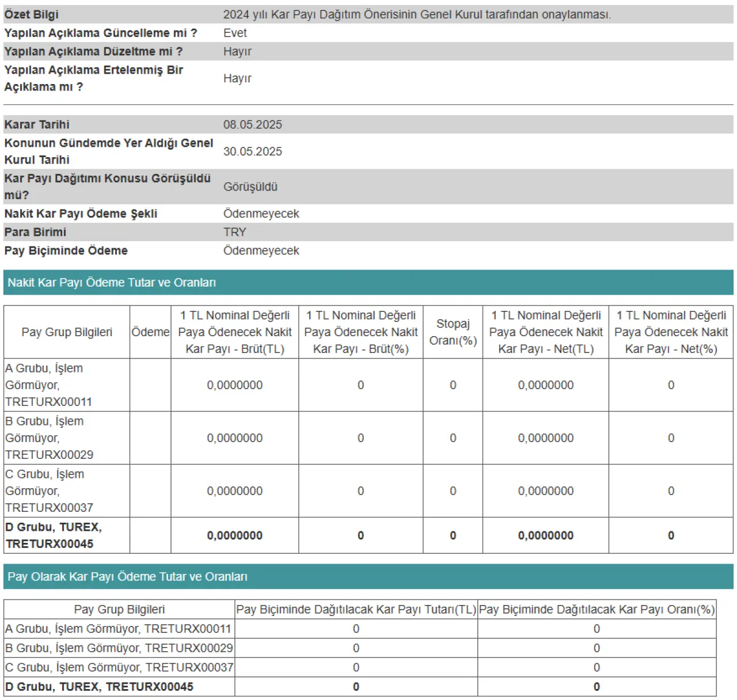Click the Kar Payı - Net(%) column header
This screenshot has width=737, height=700.
coord(671,332)
